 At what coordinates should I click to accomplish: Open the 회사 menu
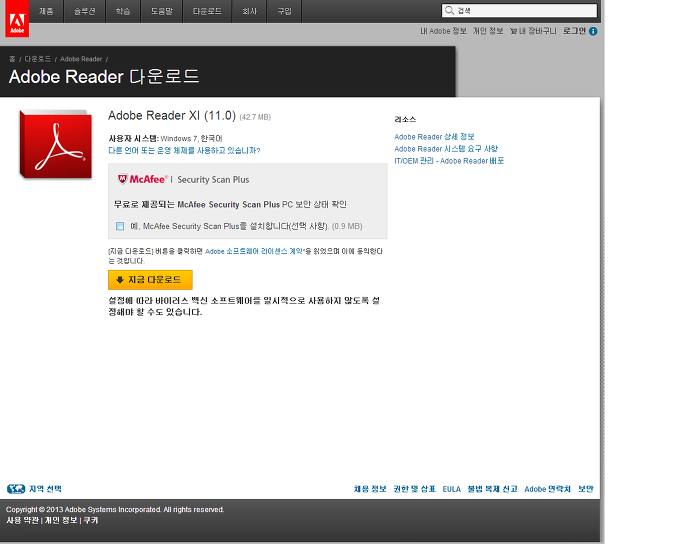coord(249,11)
